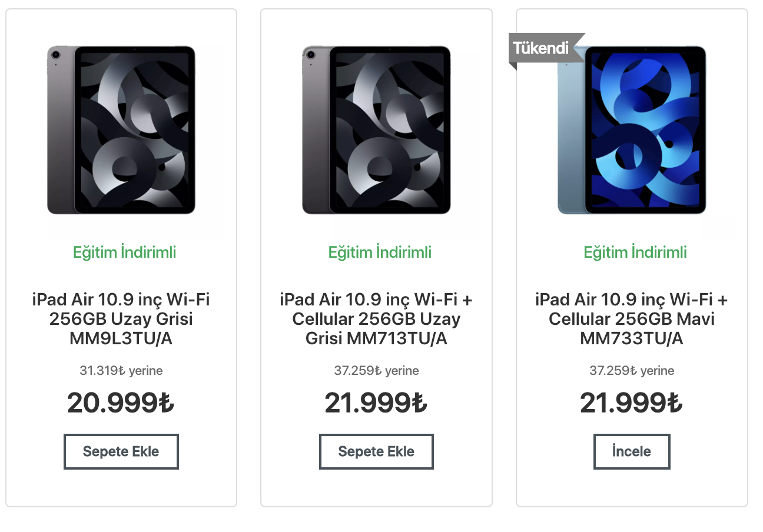Open the Cellular Uzay Grisi iPad image
This screenshot has width=763, height=532.
(376, 131)
